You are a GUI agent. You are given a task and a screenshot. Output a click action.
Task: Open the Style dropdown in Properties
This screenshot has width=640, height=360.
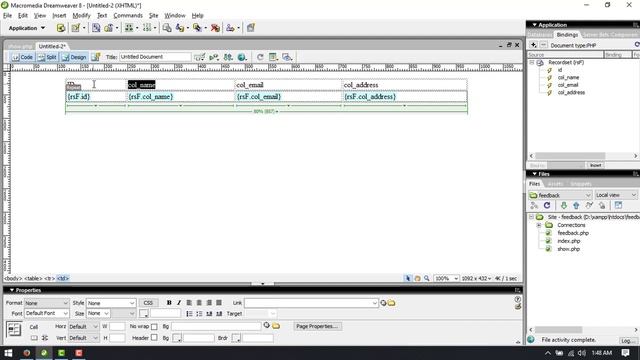(111, 303)
